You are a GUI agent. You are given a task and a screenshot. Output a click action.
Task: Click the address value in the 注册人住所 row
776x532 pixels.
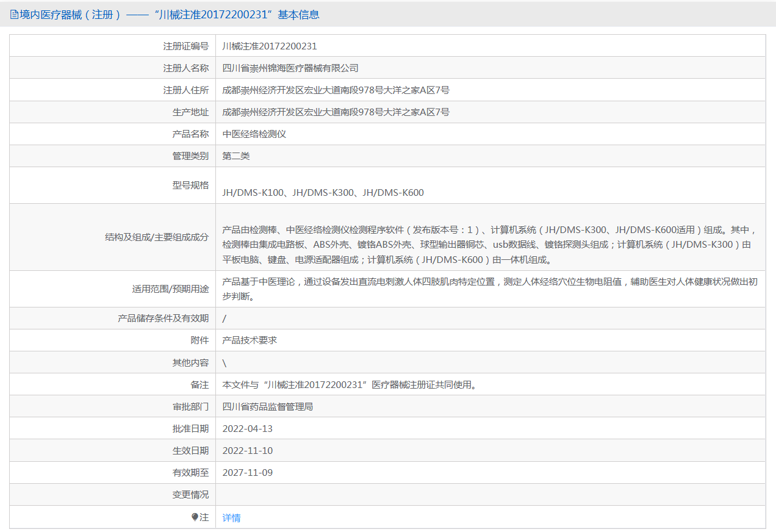(336, 90)
